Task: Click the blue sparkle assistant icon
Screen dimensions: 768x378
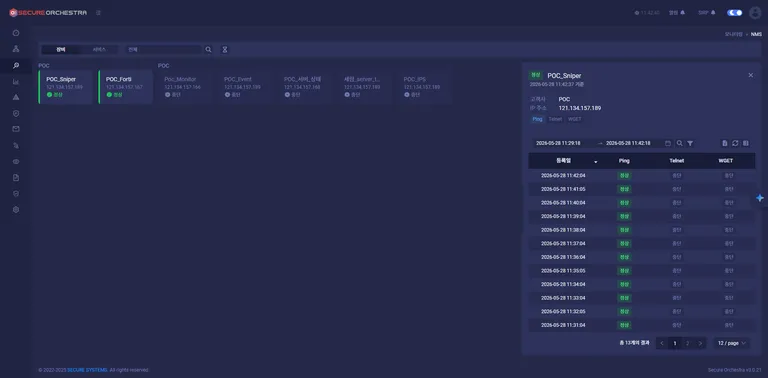Action: [x=760, y=198]
